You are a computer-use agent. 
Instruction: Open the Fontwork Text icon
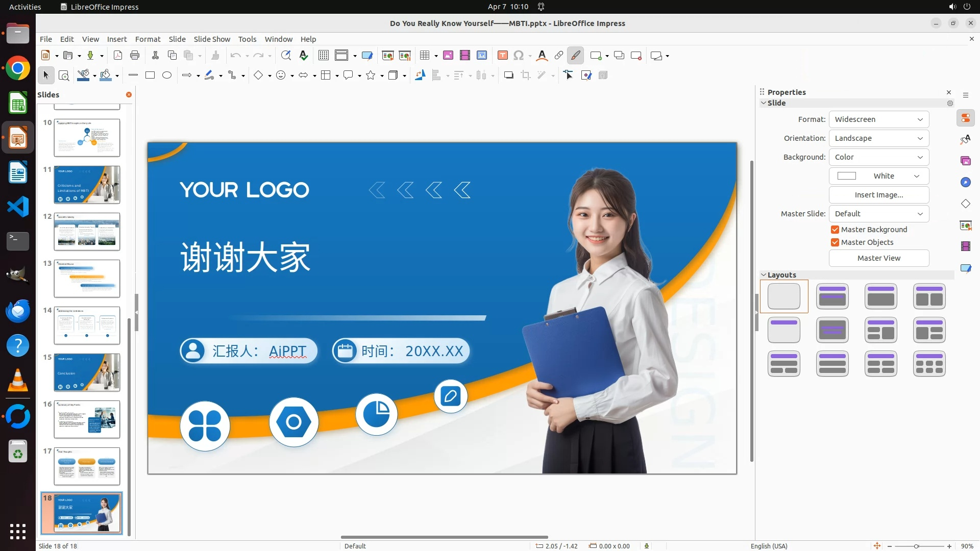542,56
